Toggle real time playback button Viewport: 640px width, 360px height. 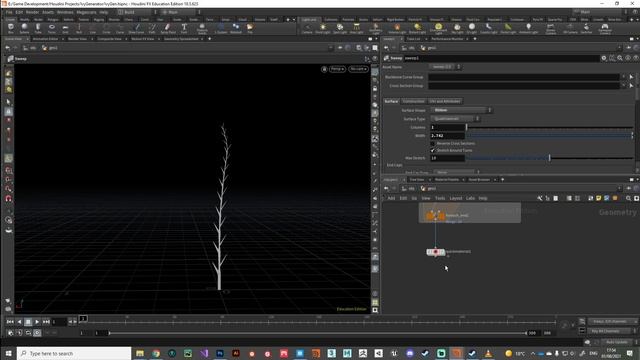(x=37, y=333)
